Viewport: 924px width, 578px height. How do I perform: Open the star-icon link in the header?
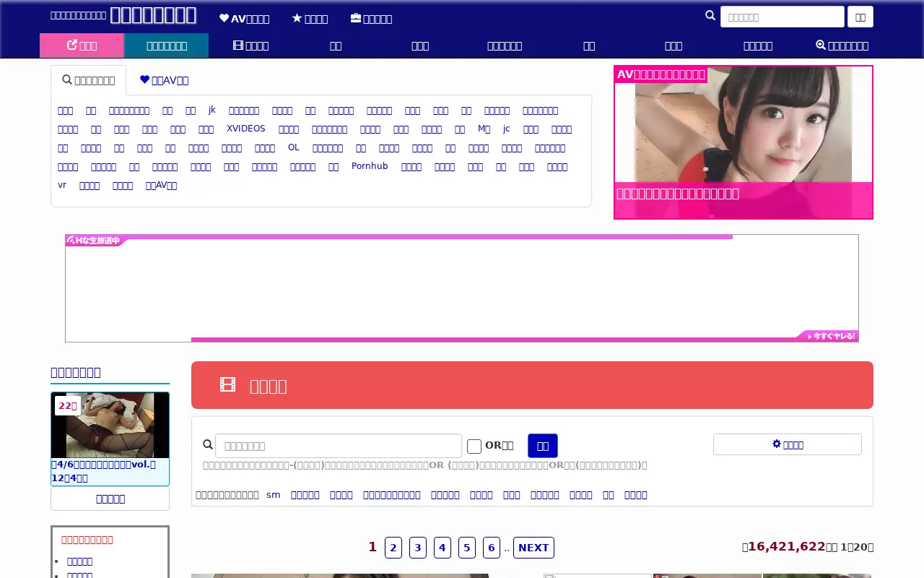tap(310, 19)
